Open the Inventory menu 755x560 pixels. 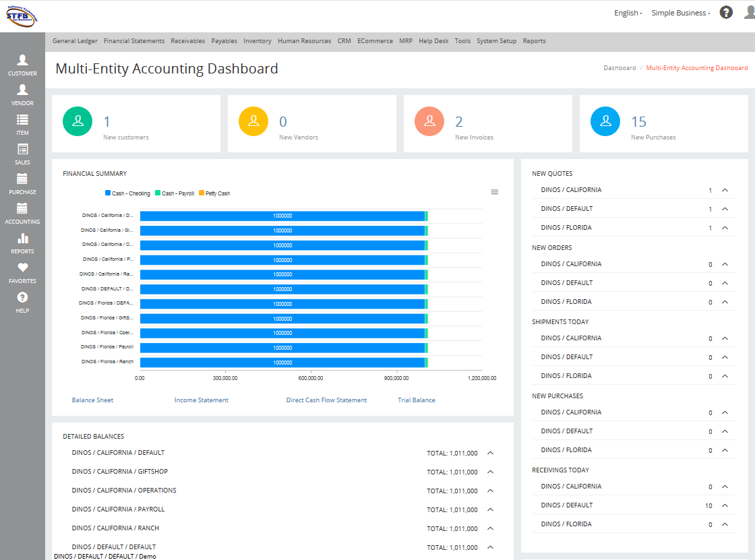click(257, 41)
